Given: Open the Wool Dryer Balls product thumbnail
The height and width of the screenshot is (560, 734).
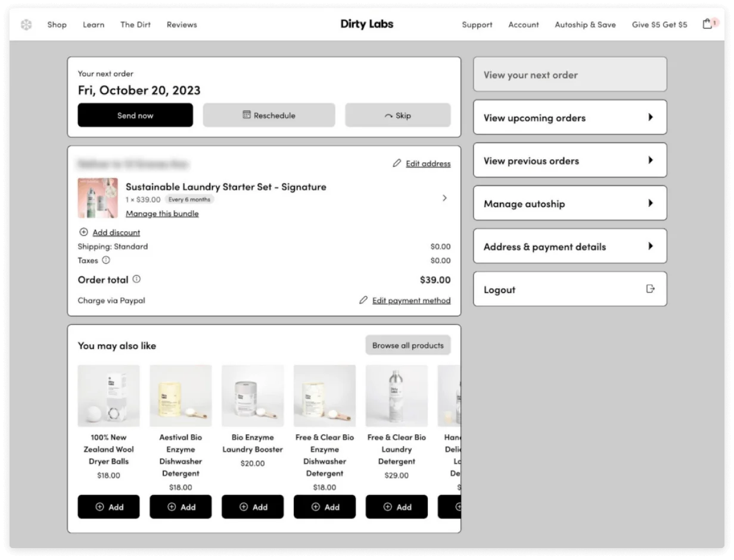Looking at the screenshot, I should tap(108, 396).
